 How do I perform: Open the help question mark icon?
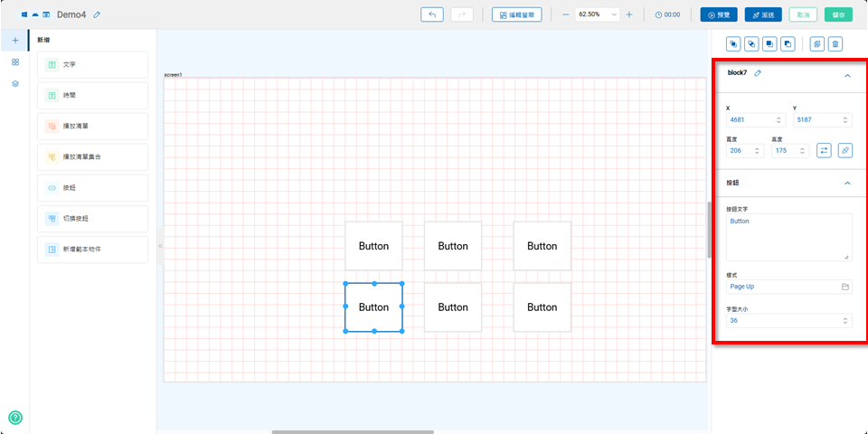tap(15, 418)
